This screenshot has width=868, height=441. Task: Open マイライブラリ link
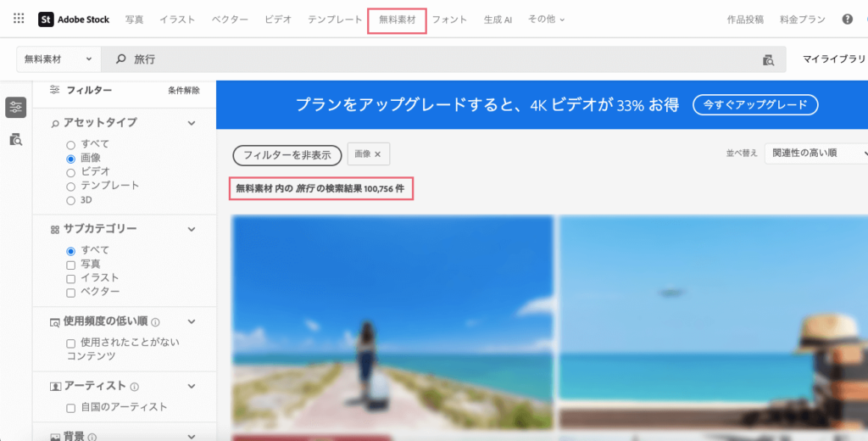(834, 59)
